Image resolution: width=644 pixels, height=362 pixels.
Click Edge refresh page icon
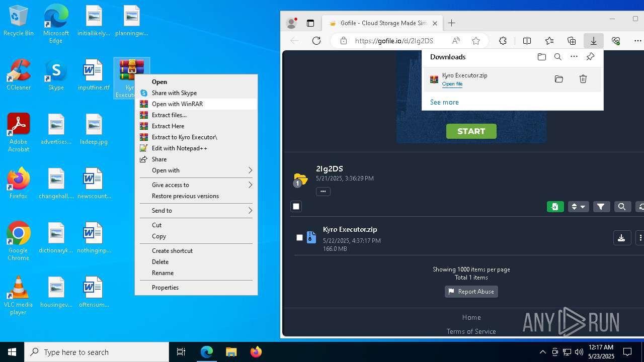pos(316,41)
